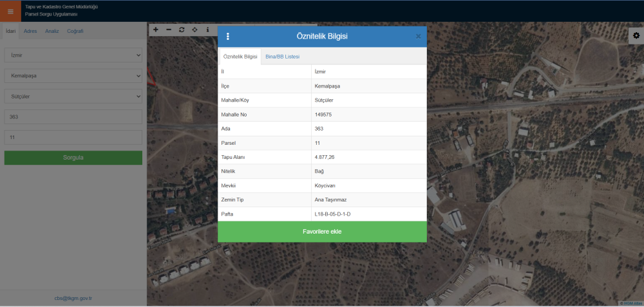
Task: Close the Öznitelik Bilgisi dialog
Action: [x=418, y=37]
